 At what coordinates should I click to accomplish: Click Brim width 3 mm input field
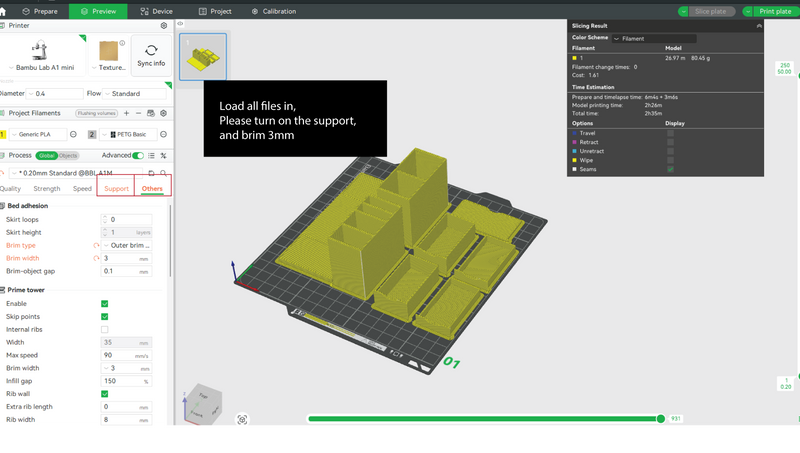pyautogui.click(x=127, y=258)
